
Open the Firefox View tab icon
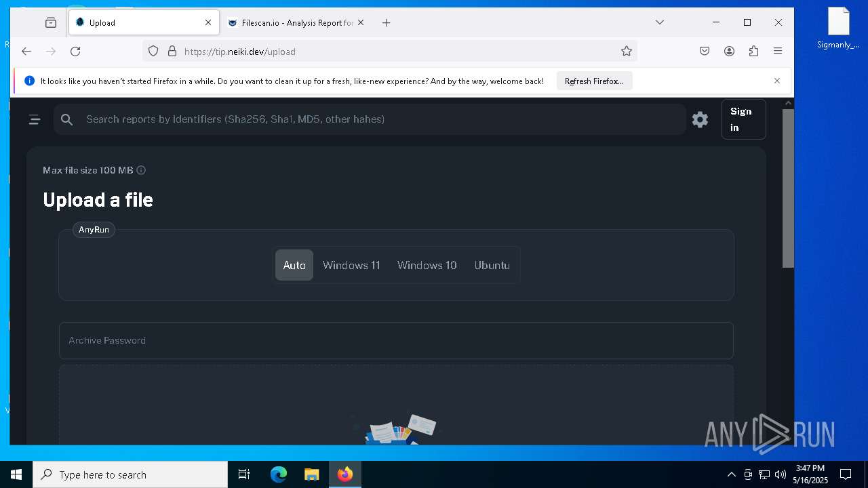pos(51,22)
